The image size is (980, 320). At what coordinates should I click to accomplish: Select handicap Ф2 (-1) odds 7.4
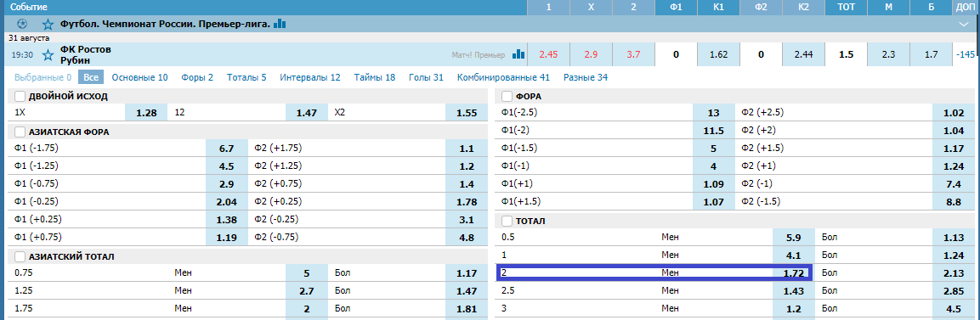(953, 184)
